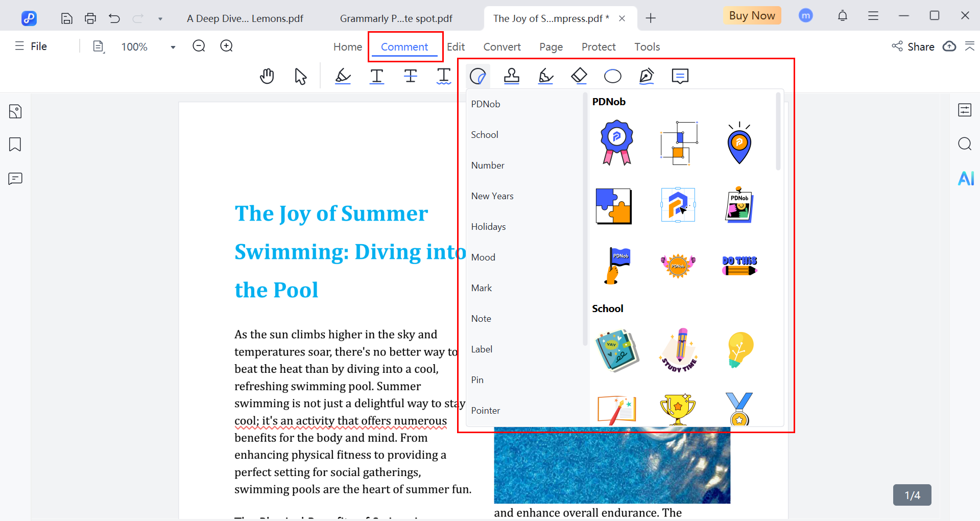Viewport: 980px width, 521px height.
Task: Open the zoom level dropdown arrow
Action: 173,47
